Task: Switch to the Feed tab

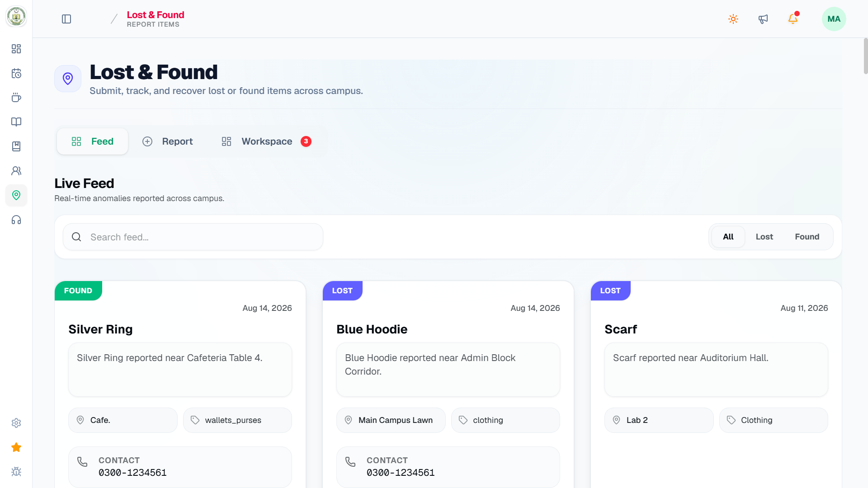Action: (x=92, y=141)
